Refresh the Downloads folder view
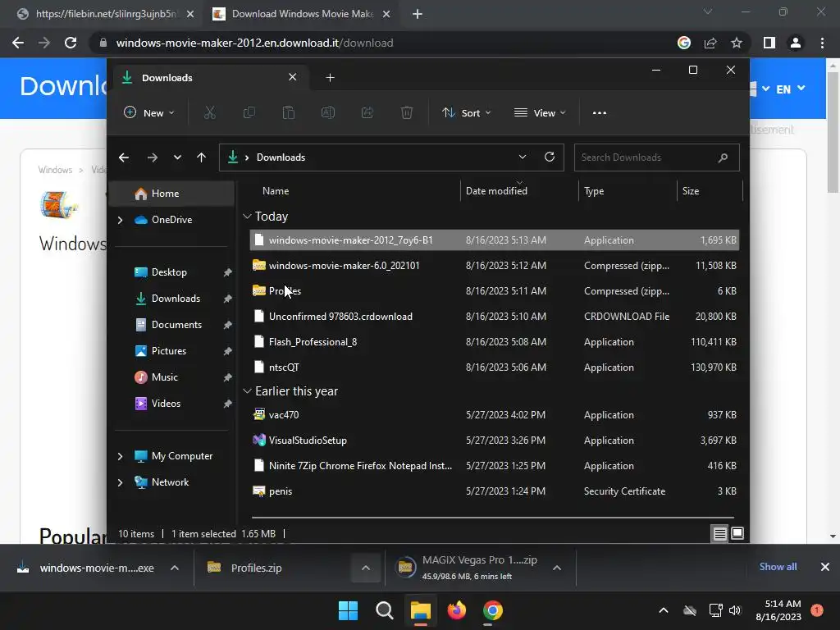Image resolution: width=840 pixels, height=630 pixels. click(x=550, y=157)
